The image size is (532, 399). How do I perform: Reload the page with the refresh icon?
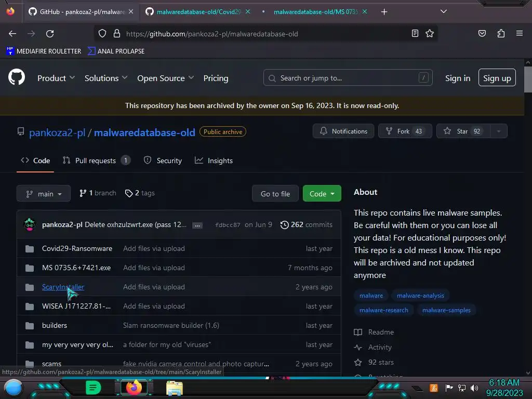(x=50, y=34)
